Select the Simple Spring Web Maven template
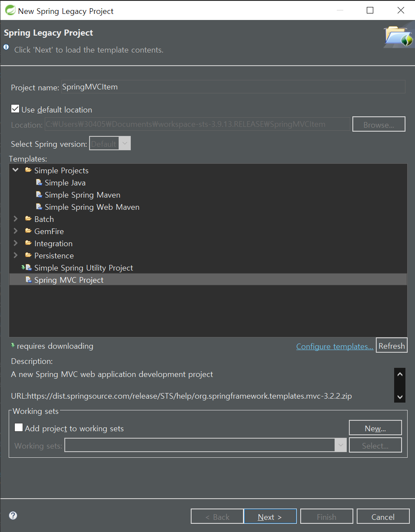 click(x=92, y=207)
